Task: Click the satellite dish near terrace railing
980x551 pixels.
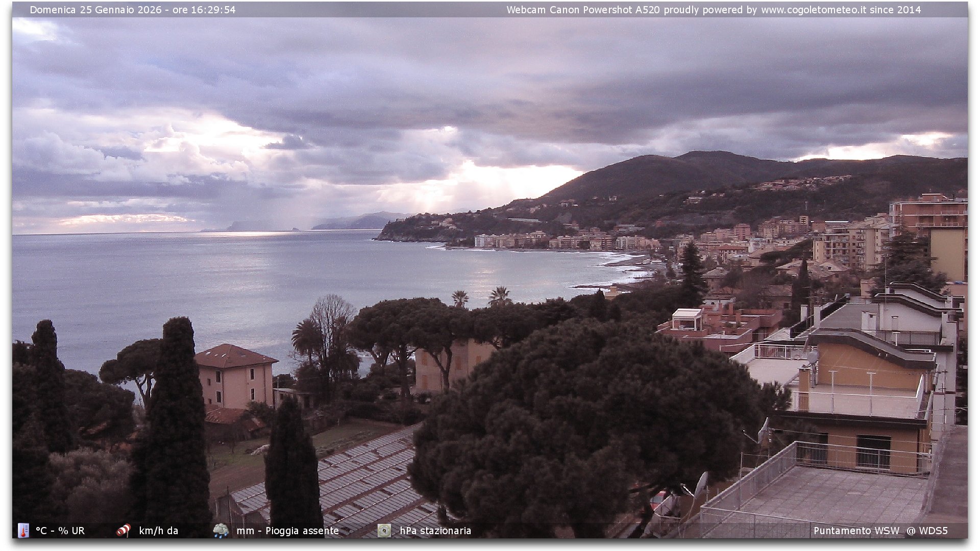Action: coord(702,485)
